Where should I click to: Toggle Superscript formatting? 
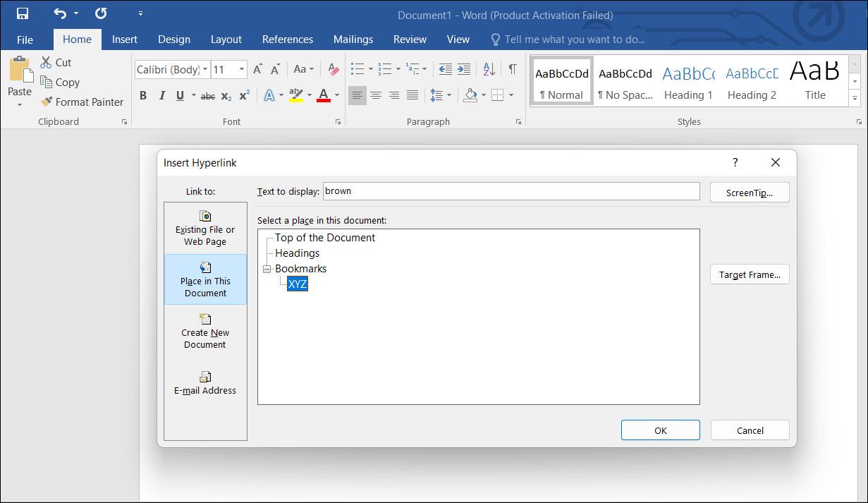[x=245, y=95]
